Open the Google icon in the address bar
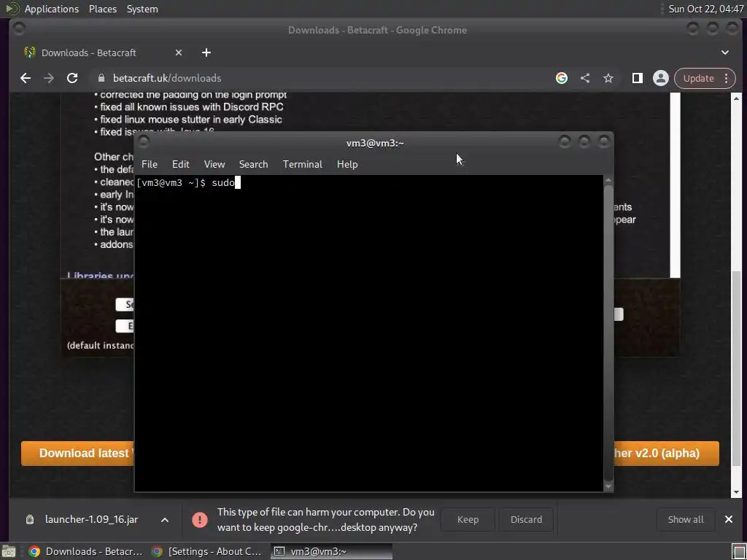 click(562, 78)
